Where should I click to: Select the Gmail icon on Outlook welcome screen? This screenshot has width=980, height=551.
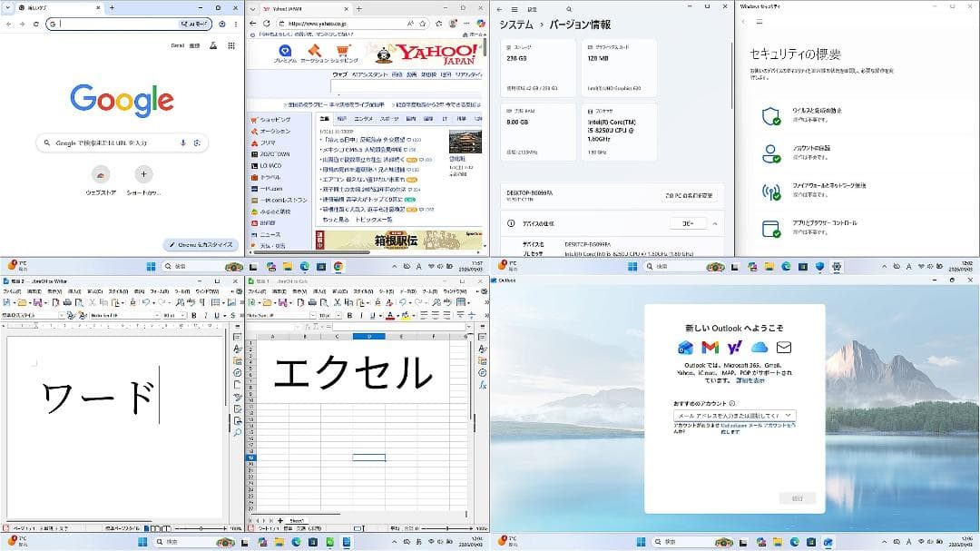(x=709, y=345)
